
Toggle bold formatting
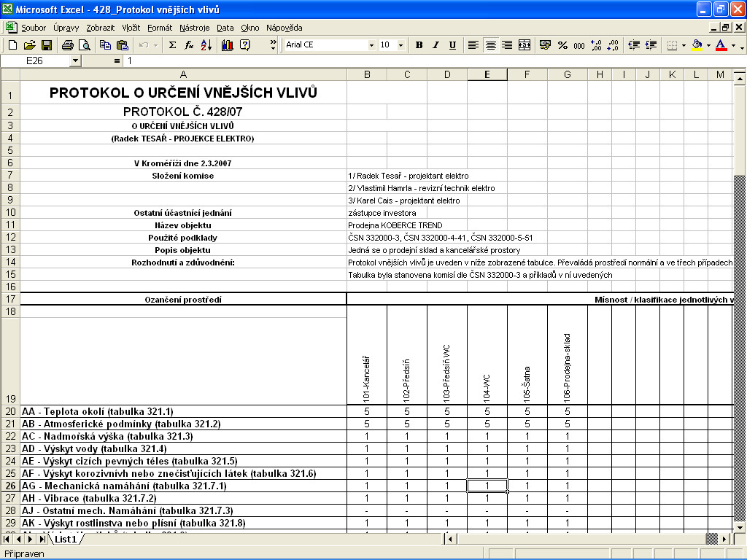point(419,44)
